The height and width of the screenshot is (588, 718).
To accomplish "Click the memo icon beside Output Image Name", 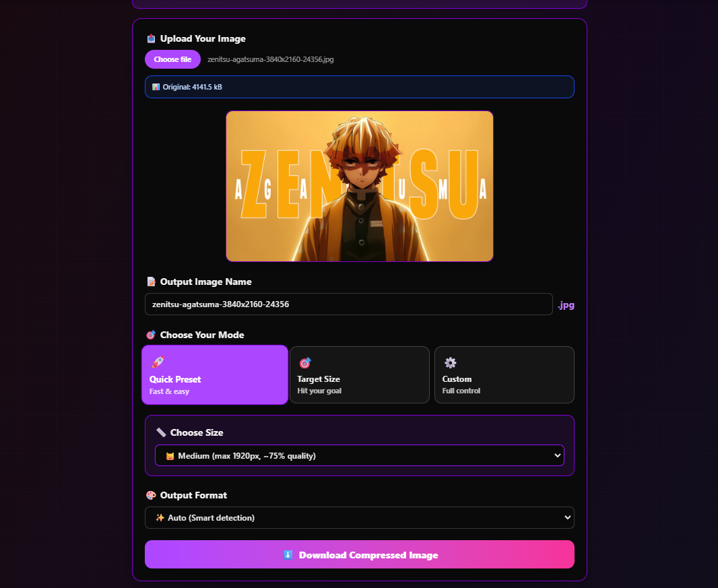I will click(x=151, y=282).
